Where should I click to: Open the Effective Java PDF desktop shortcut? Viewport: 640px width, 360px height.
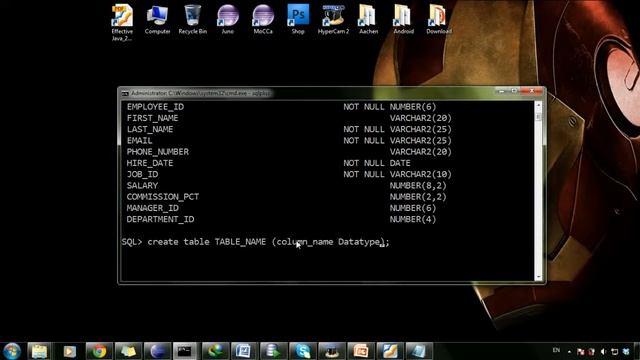[x=122, y=22]
